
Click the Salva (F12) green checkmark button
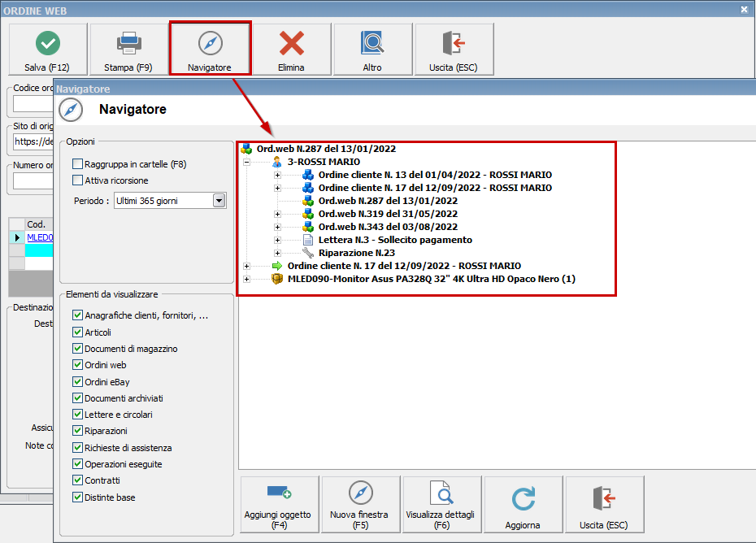(x=48, y=50)
